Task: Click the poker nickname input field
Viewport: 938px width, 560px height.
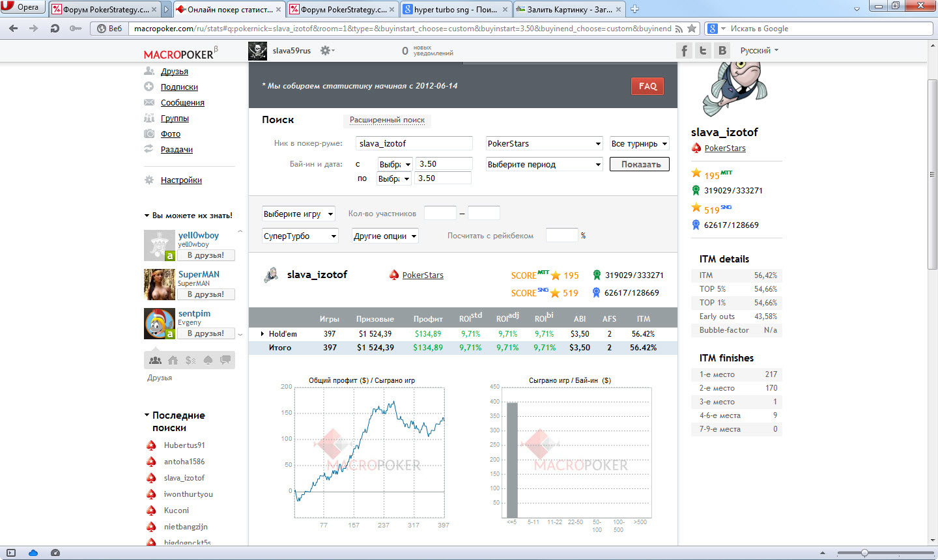Action: pyautogui.click(x=414, y=144)
